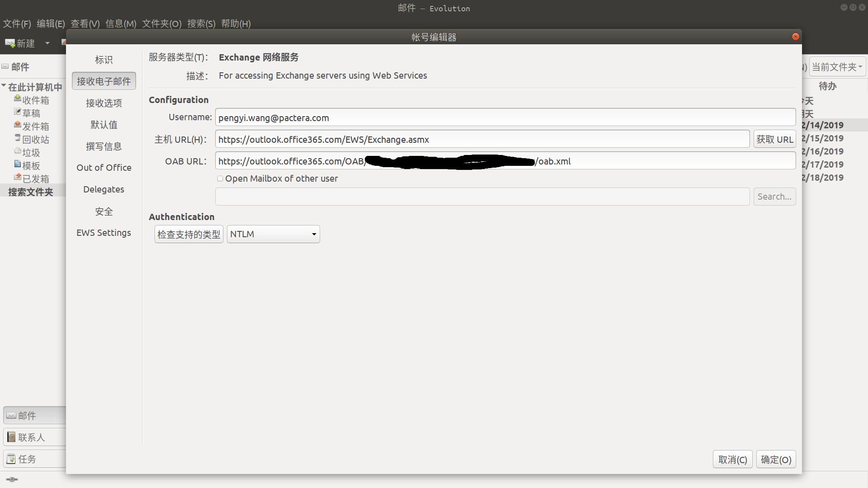Image resolution: width=868 pixels, height=488 pixels.
Task: Select 安全 security settings tab
Action: (x=103, y=211)
